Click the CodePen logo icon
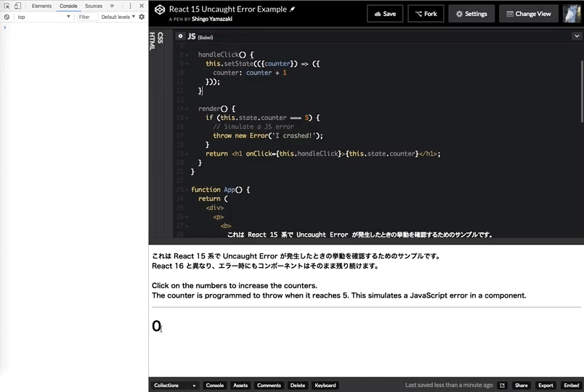 160,9
